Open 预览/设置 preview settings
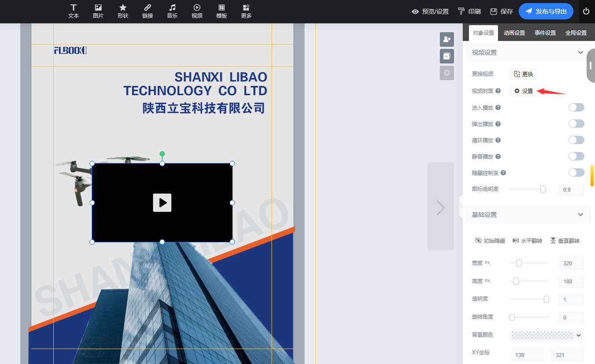 point(430,11)
